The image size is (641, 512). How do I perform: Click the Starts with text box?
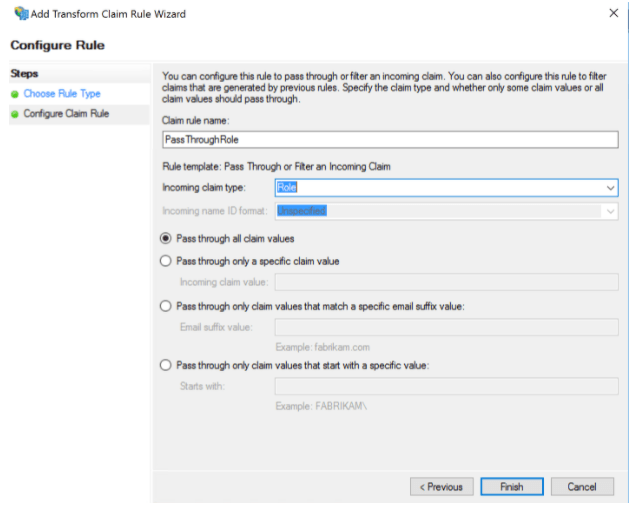coord(446,387)
